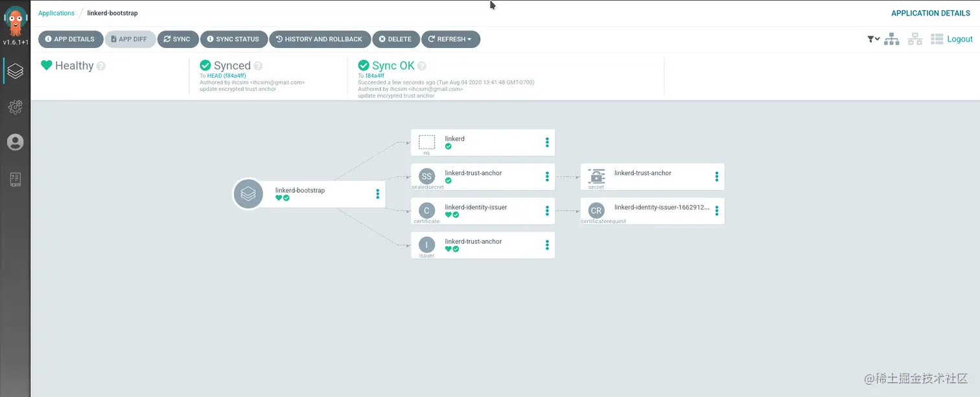Open menu for linkerd-trust-anchor sealedsecret

tap(547, 176)
